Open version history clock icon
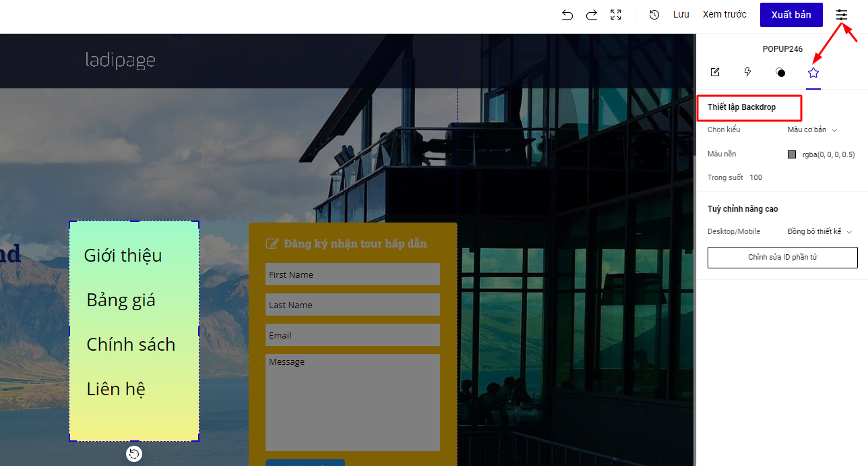Image resolution: width=868 pixels, height=466 pixels. (654, 15)
